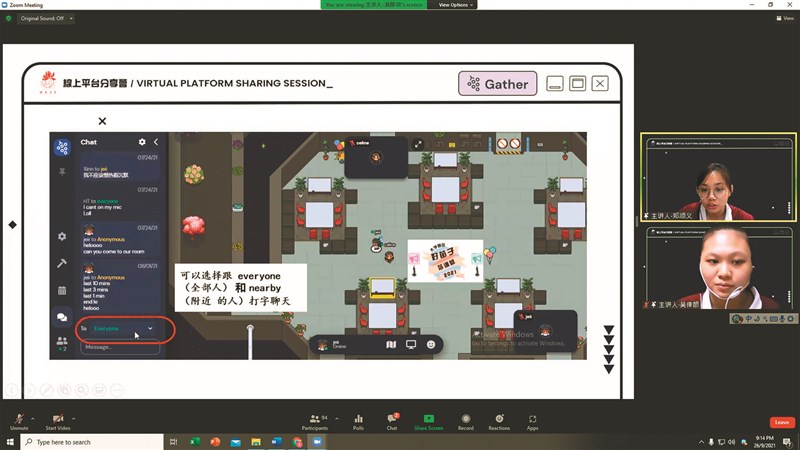Image resolution: width=800 pixels, height=450 pixels.
Task: Click the screen share monitor icon in Gather
Action: [x=411, y=345]
